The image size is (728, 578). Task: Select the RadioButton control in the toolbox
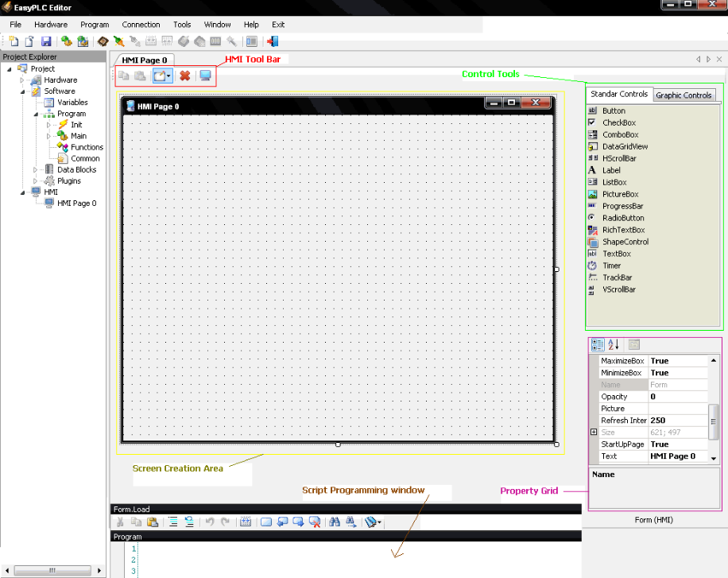pyautogui.click(x=622, y=218)
